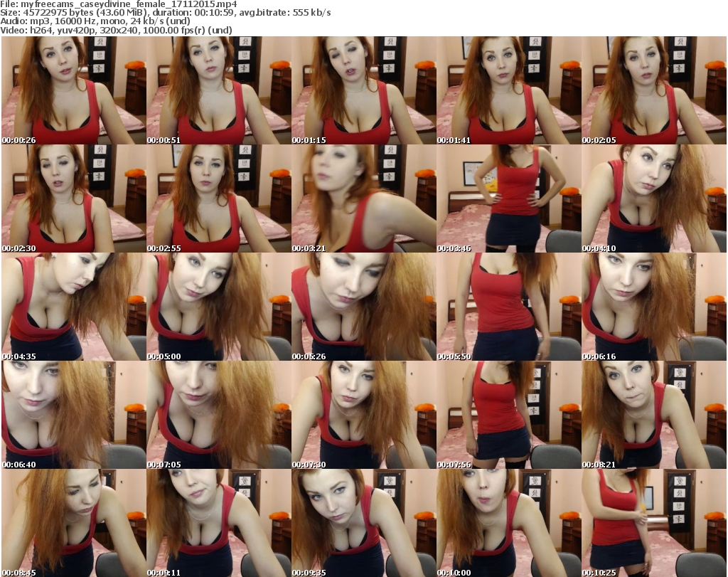Select the thumbnail stamped 00:02:55
Screen dimensions: 728x577
pyautogui.click(x=219, y=198)
